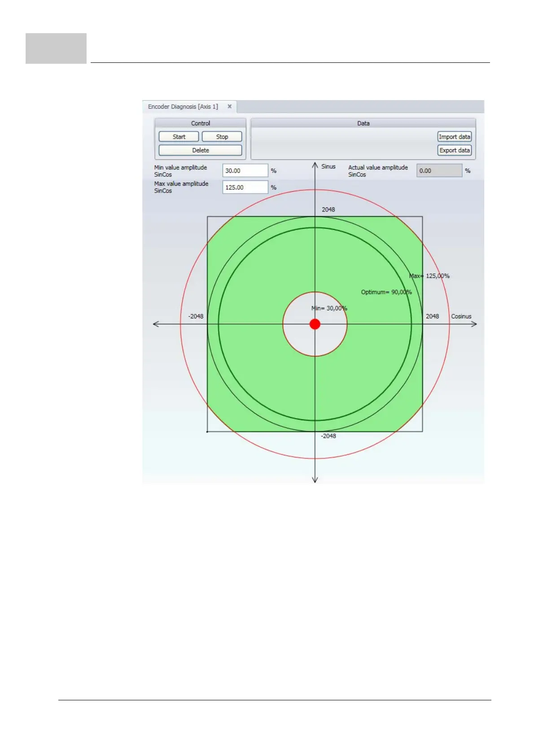The width and height of the screenshot is (534, 756).
Task: Click the '2048' label above the square
Action: point(328,209)
